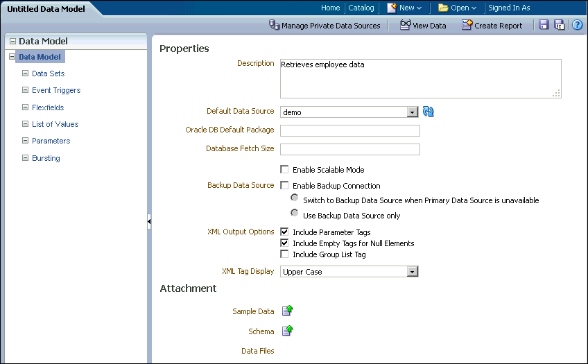Image resolution: width=588 pixels, height=364 pixels.
Task: Toggle the List of Values expander
Action: click(x=25, y=123)
